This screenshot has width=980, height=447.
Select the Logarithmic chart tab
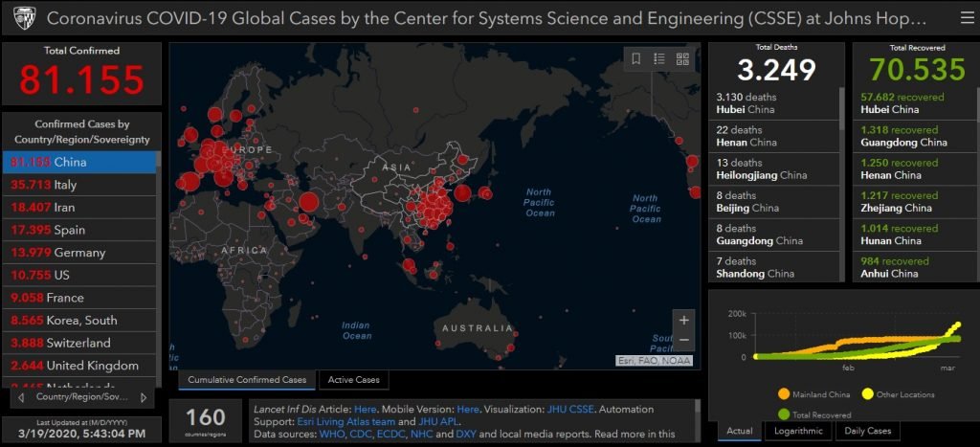799,431
